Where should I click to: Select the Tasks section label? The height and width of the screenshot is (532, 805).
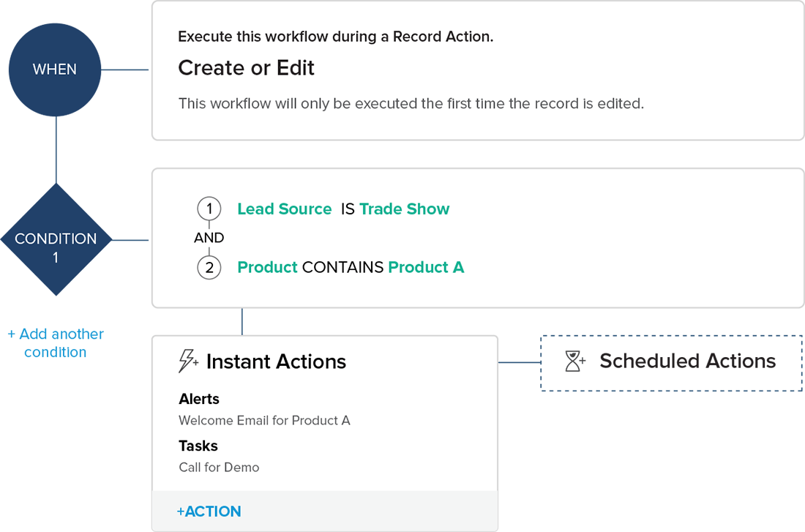pyautogui.click(x=198, y=446)
